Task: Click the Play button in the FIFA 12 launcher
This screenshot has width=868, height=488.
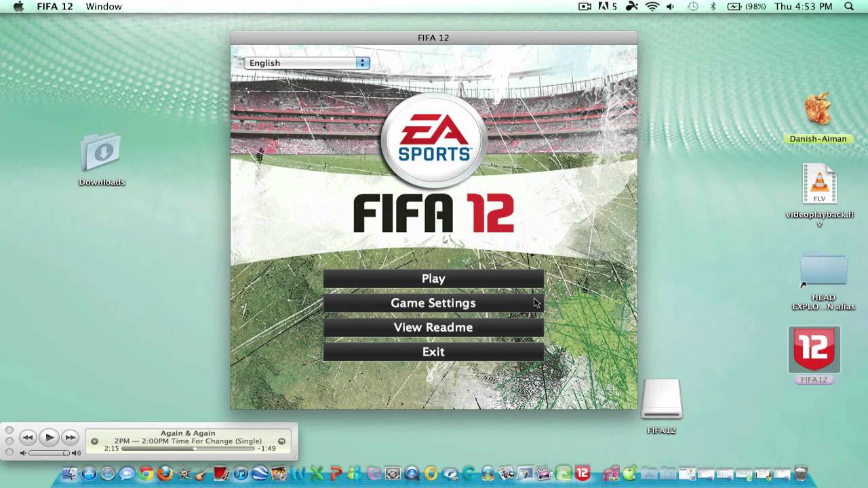Action: tap(433, 279)
